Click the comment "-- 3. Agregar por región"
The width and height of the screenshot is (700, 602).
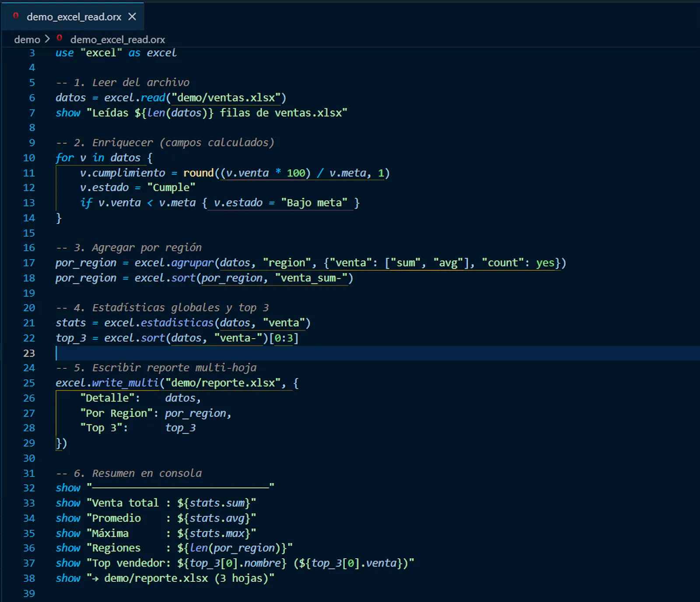(129, 248)
